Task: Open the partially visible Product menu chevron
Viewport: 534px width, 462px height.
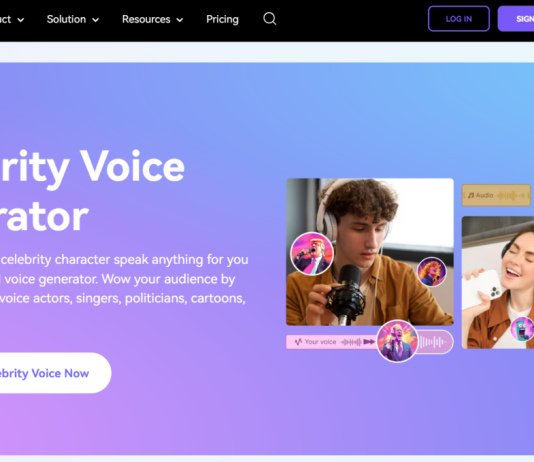Action: (x=21, y=20)
